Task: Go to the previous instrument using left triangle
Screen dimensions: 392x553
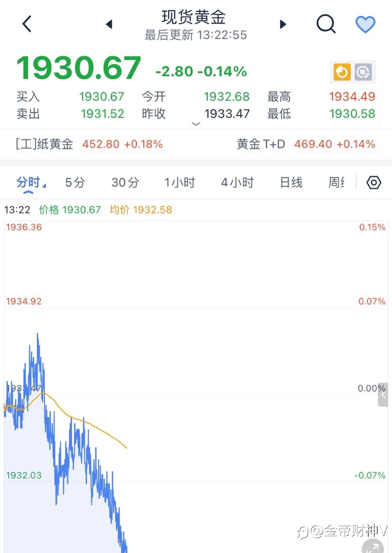Action: (x=109, y=24)
